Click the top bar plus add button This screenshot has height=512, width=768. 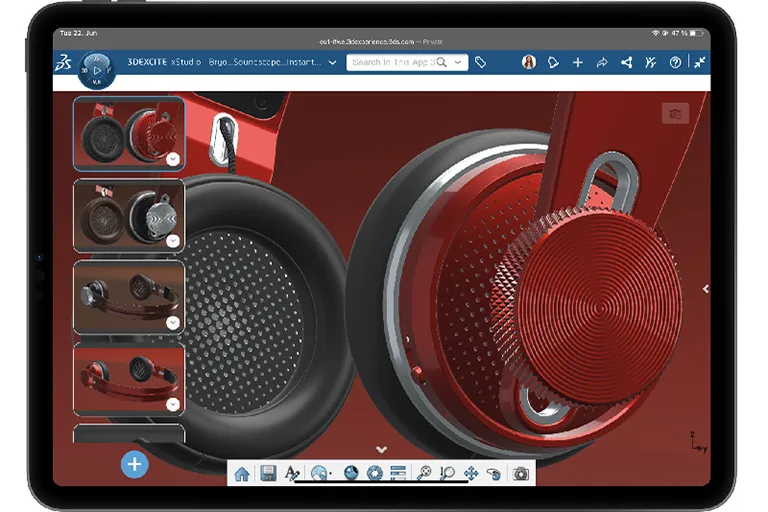coord(577,62)
